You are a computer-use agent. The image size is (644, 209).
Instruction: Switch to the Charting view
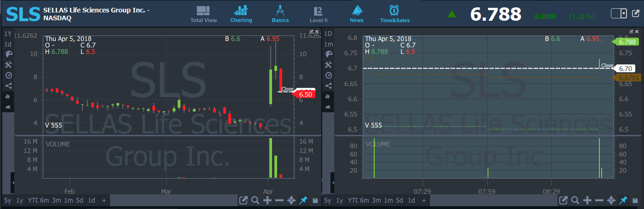click(x=241, y=14)
